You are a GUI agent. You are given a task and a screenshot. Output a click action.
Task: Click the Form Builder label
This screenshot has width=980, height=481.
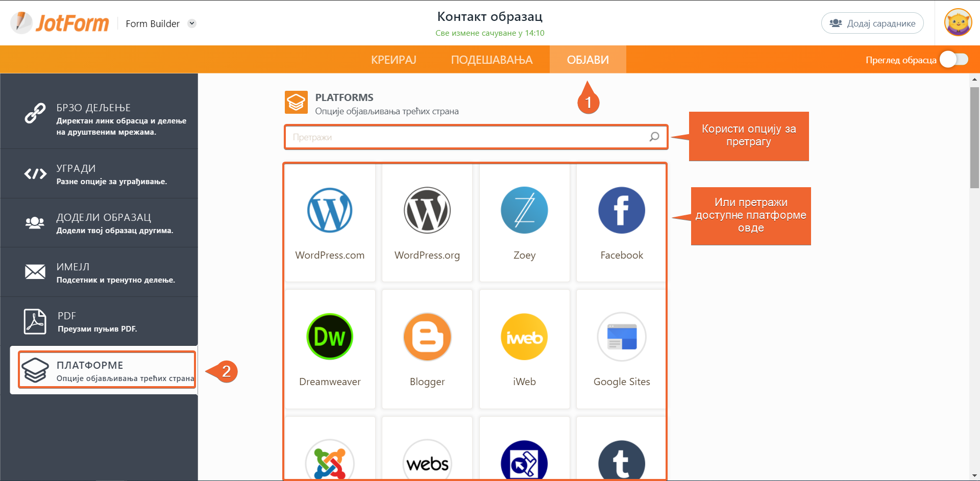(x=153, y=23)
